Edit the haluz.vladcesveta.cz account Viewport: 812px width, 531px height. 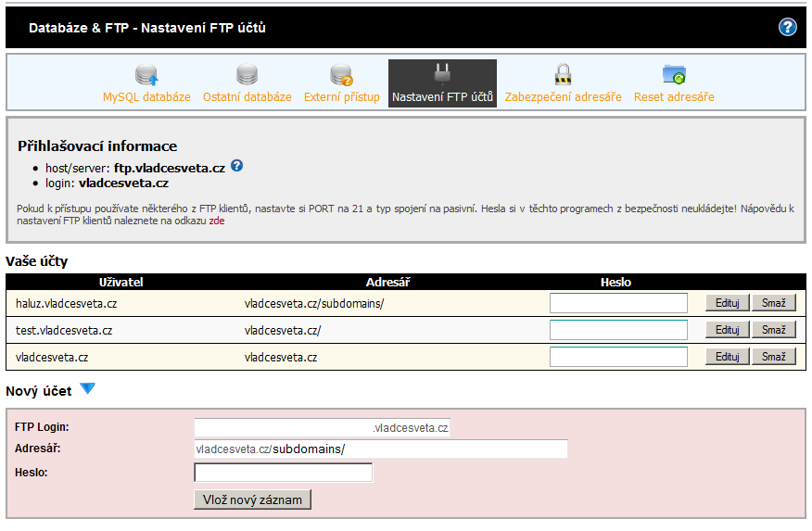pos(727,303)
